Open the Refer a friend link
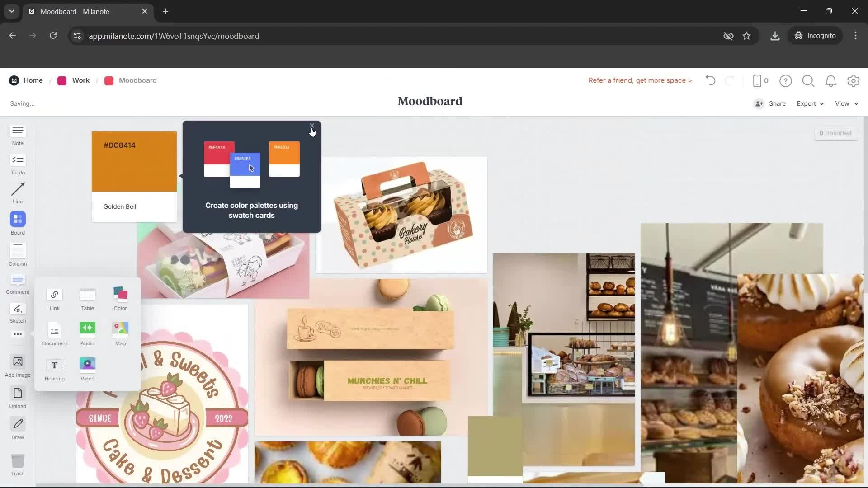The width and height of the screenshot is (868, 488). pos(639,80)
